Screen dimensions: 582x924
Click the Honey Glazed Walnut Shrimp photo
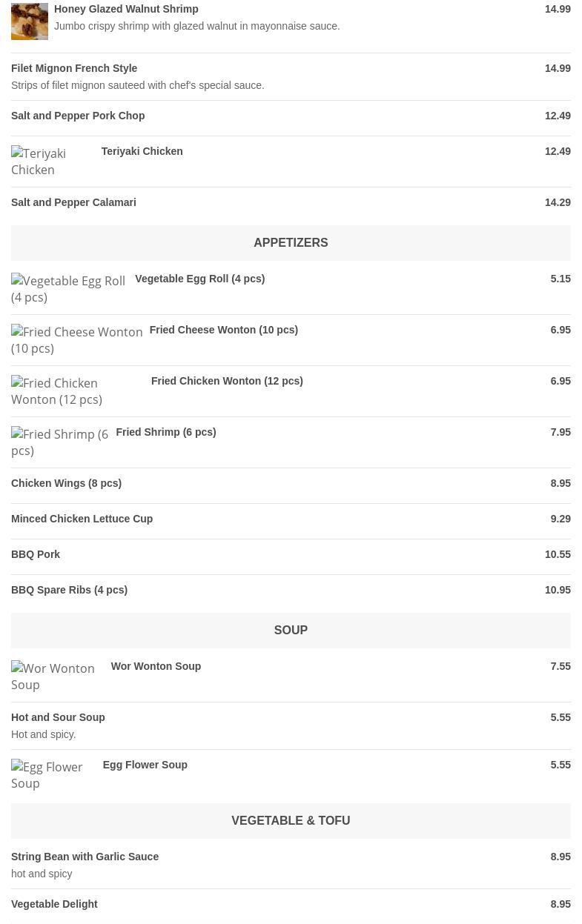pos(30,21)
